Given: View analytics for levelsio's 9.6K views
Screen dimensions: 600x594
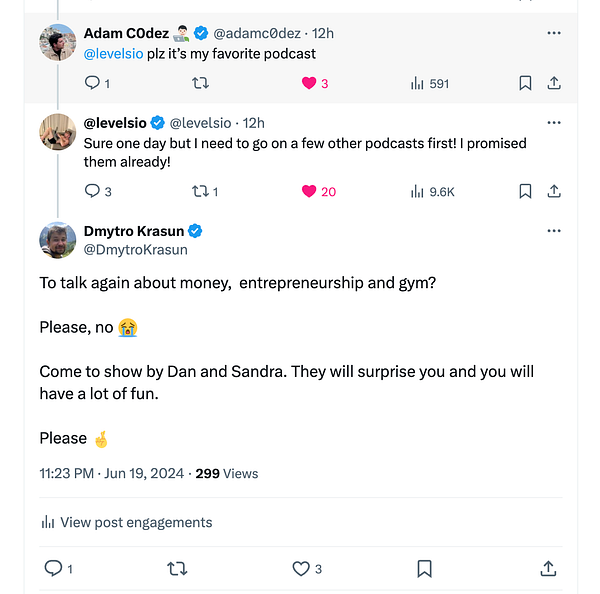Looking at the screenshot, I should coord(417,191).
